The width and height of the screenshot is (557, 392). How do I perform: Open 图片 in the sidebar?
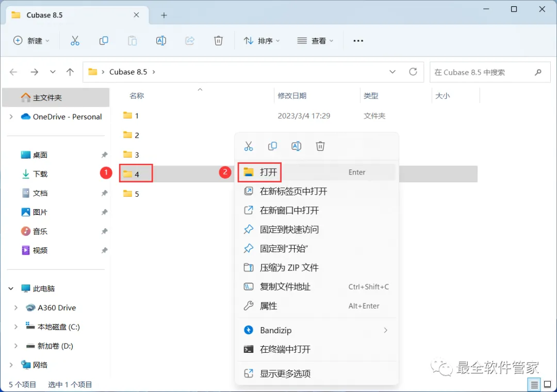coord(40,213)
